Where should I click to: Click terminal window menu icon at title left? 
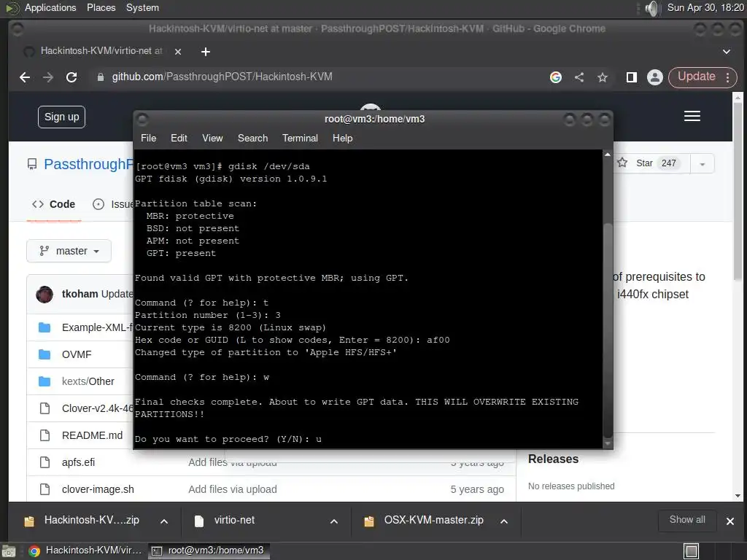[x=142, y=119]
